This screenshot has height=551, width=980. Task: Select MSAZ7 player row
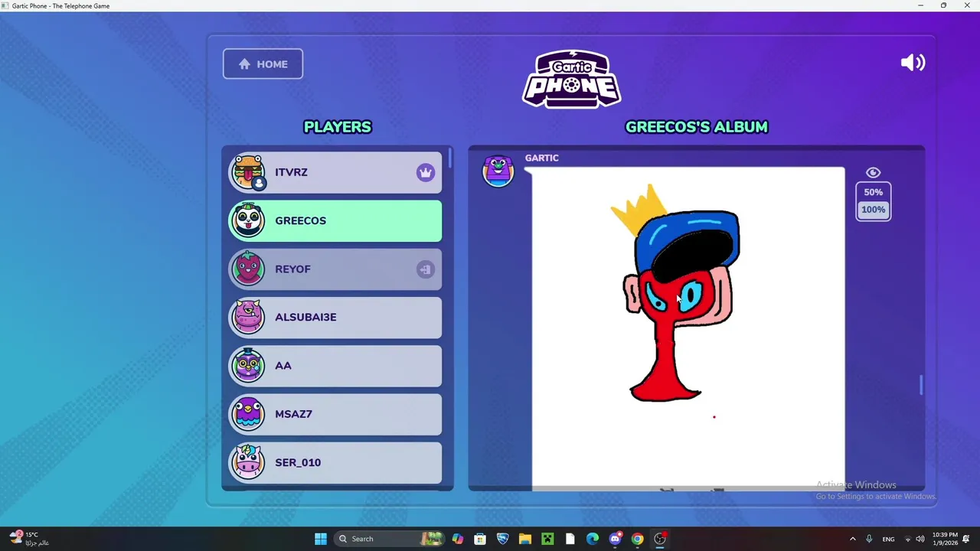pyautogui.click(x=335, y=414)
